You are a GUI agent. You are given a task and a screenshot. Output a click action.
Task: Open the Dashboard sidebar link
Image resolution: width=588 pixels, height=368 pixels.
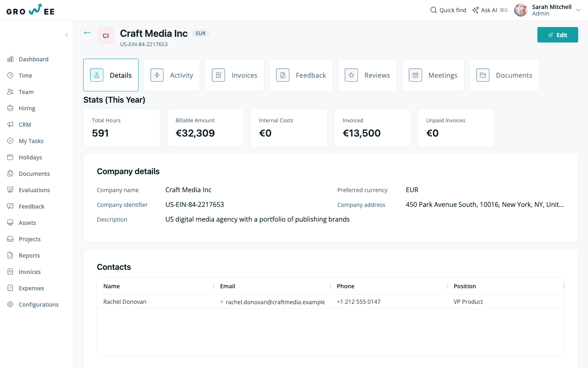(33, 59)
